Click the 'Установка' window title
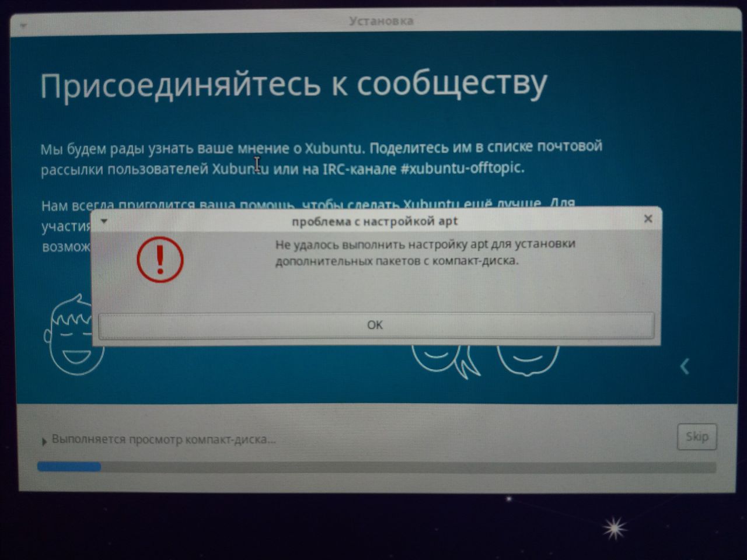The image size is (747, 560). pos(381,21)
